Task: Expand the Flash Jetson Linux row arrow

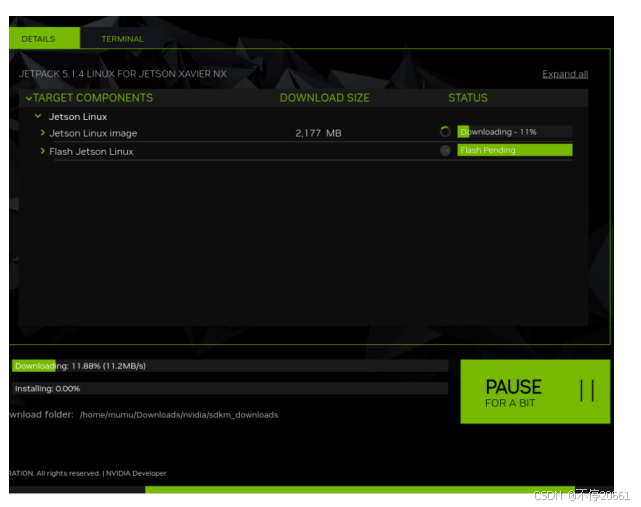Action: tap(43, 151)
